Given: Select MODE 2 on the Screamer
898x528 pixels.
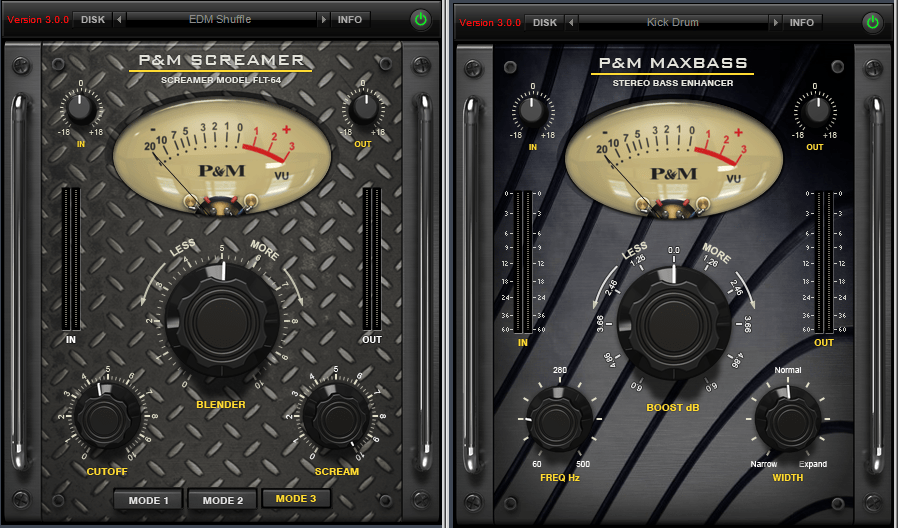Looking at the screenshot, I should click(x=223, y=500).
